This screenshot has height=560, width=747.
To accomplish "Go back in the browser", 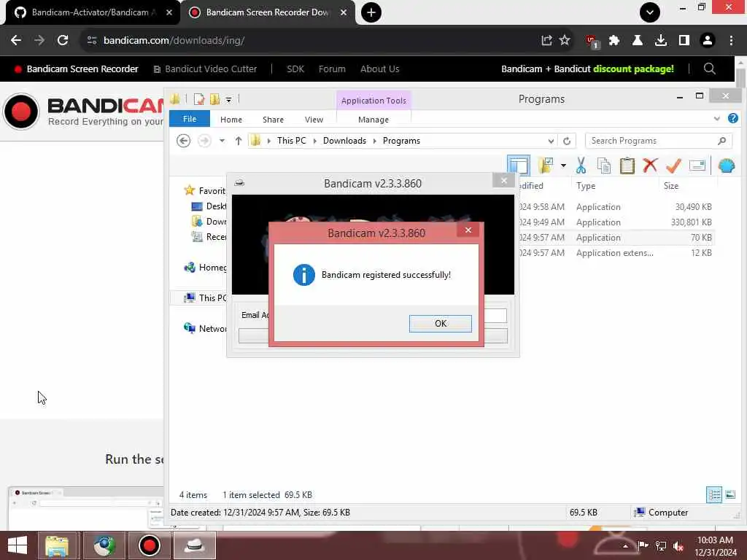I will [x=16, y=41].
